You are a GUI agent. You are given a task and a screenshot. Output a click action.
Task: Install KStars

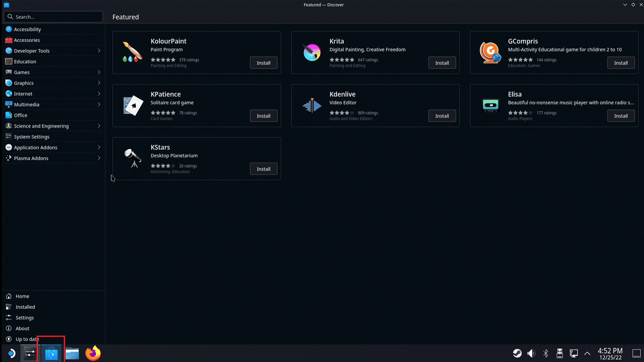[x=264, y=169]
